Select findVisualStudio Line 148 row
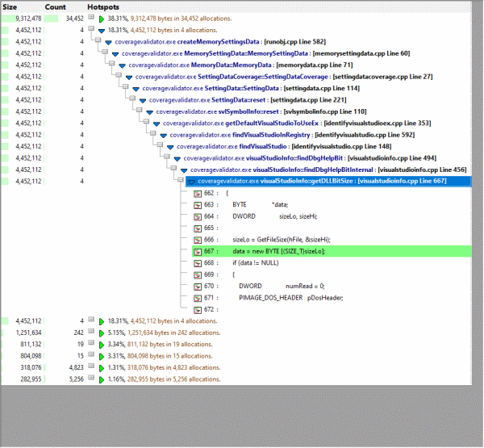 pos(284,147)
